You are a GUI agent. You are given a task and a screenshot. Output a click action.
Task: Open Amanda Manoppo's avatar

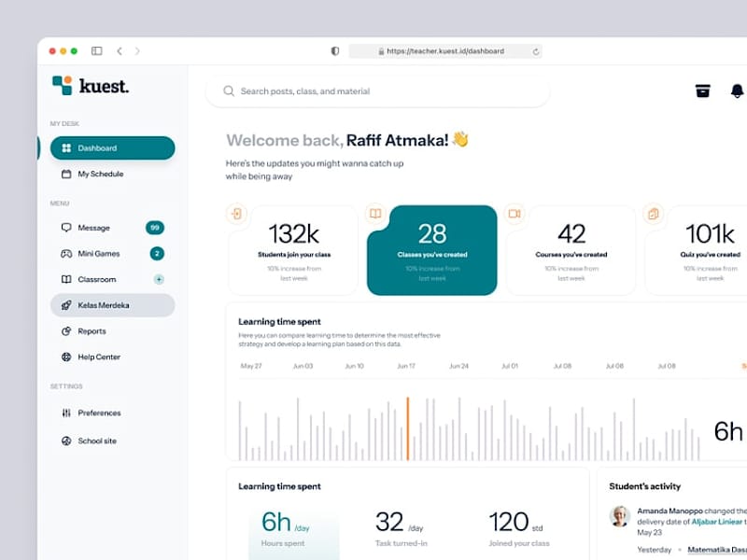620,516
